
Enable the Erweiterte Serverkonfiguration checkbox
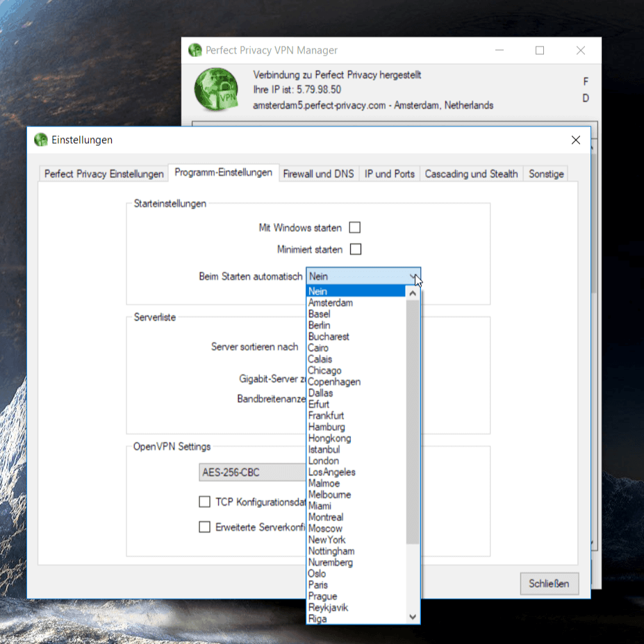pyautogui.click(x=204, y=527)
